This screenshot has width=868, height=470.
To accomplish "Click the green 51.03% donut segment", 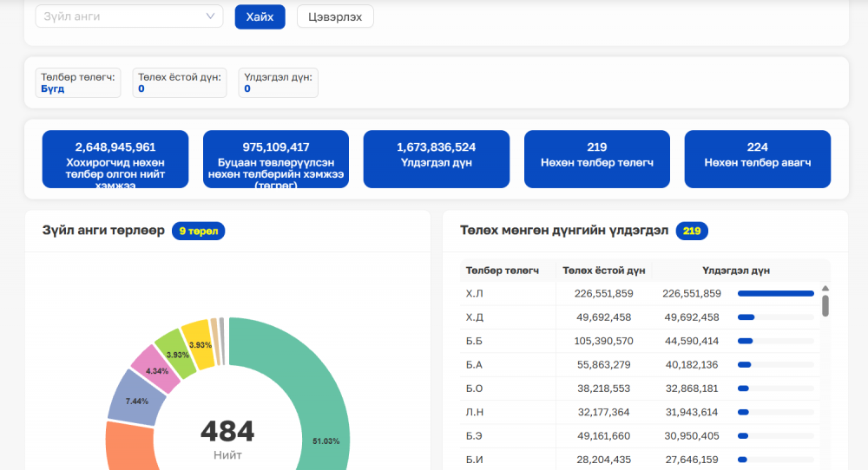I will [319, 398].
